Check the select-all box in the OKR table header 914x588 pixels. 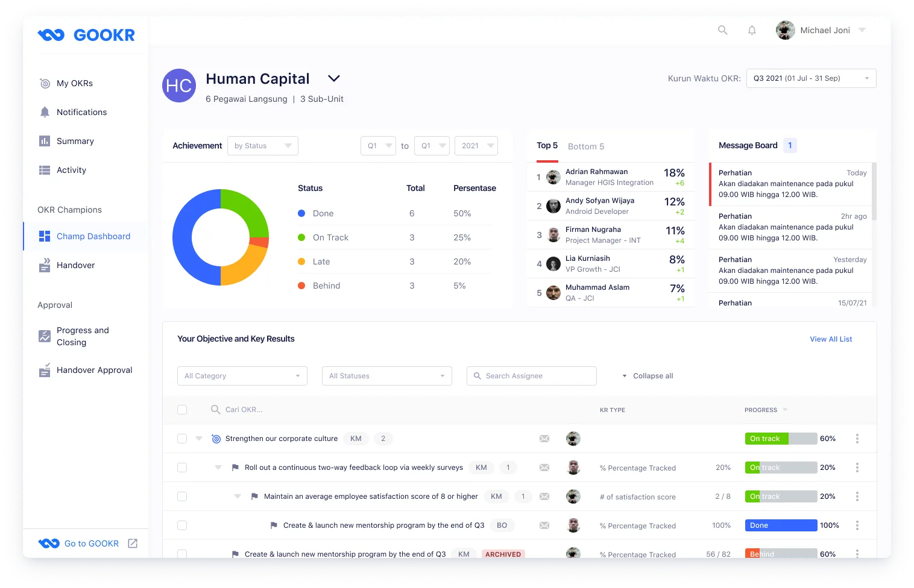click(182, 409)
